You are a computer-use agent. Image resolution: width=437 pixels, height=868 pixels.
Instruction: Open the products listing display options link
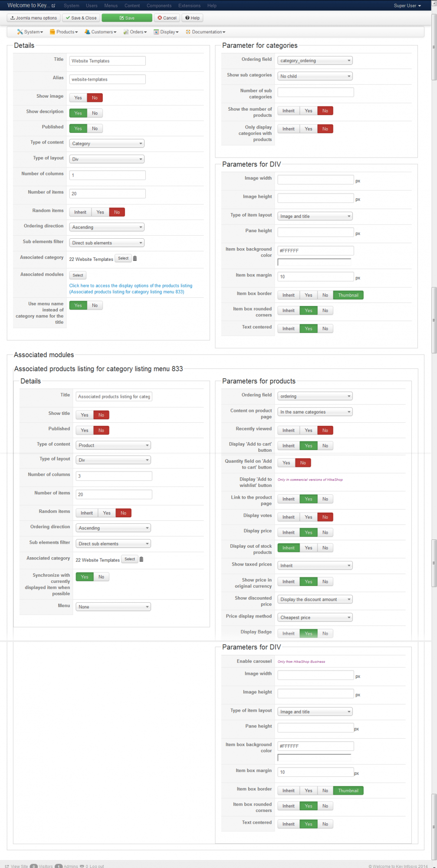[131, 286]
